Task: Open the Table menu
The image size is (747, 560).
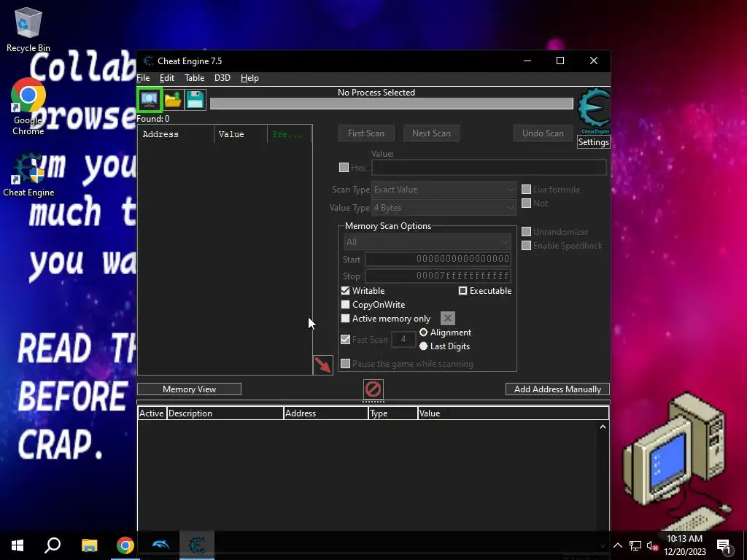Action: click(x=194, y=78)
